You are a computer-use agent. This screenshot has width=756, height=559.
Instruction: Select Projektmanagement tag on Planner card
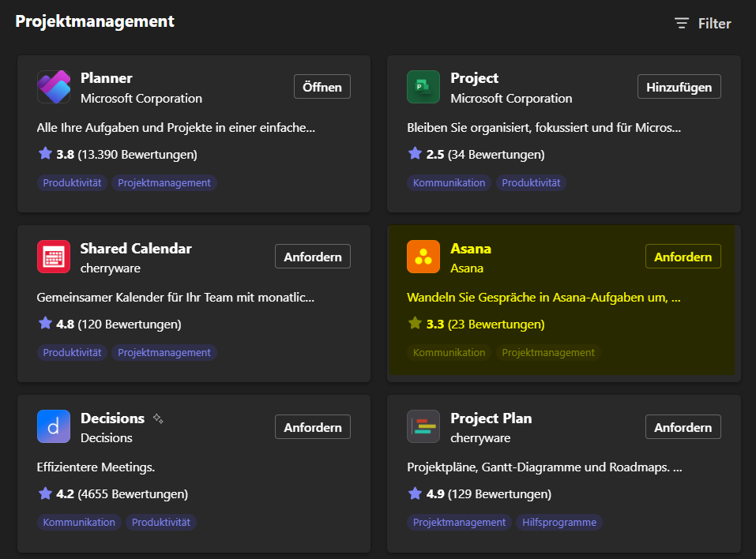click(x=164, y=182)
